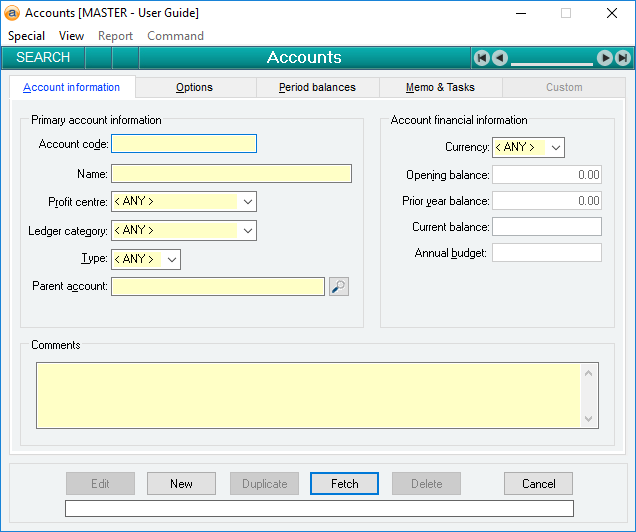
Task: Open the Currency dropdown
Action: 556,148
